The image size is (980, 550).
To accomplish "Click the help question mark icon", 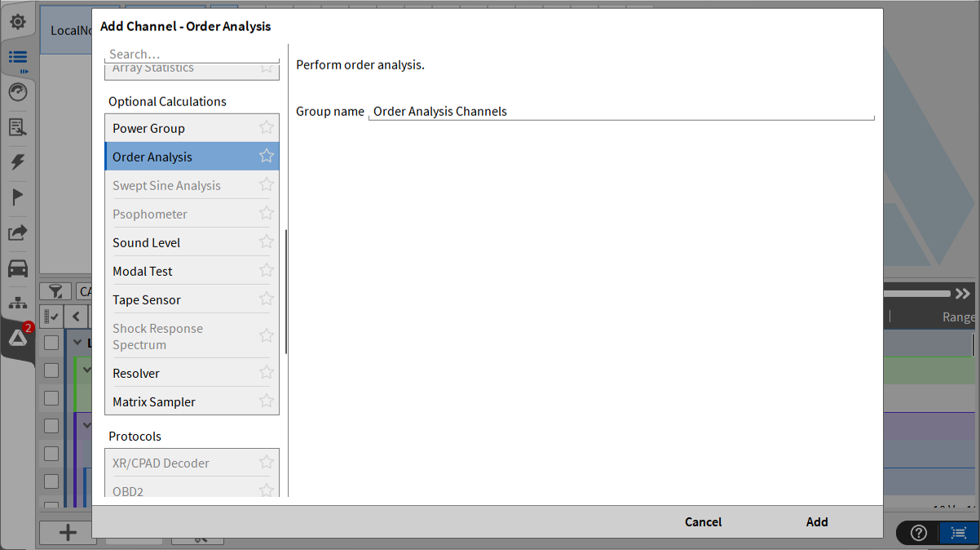I will (x=919, y=533).
